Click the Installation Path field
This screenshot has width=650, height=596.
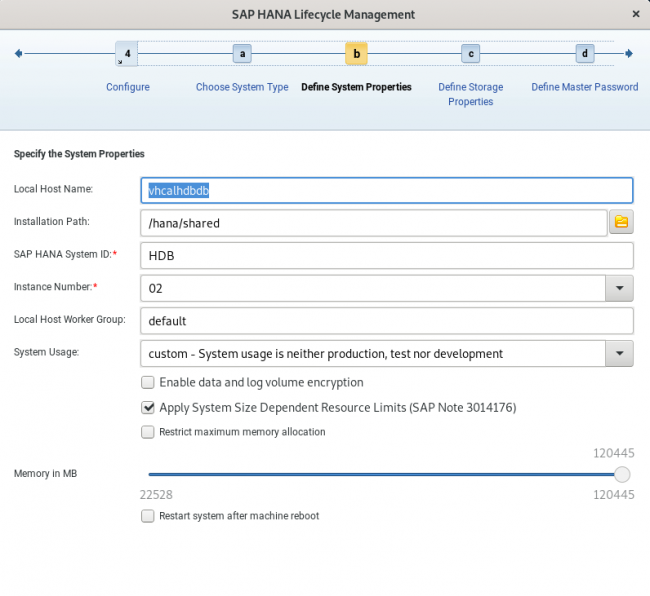(x=374, y=223)
